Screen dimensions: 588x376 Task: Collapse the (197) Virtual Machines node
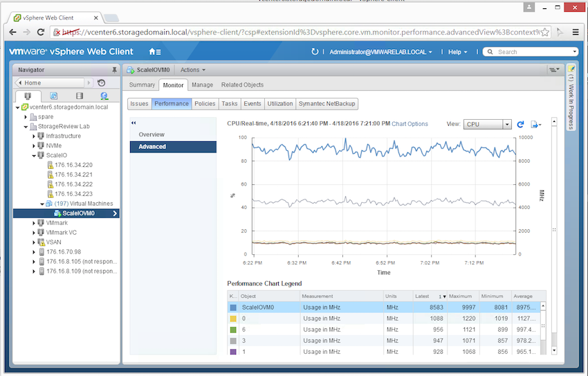coord(42,204)
